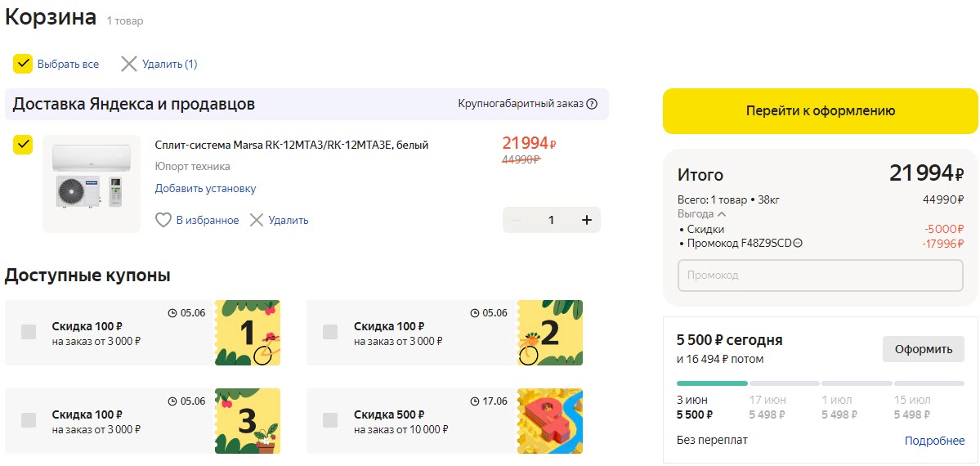Click the heart icon to add to favorites
This screenshot has height=466, width=980.
click(x=163, y=220)
